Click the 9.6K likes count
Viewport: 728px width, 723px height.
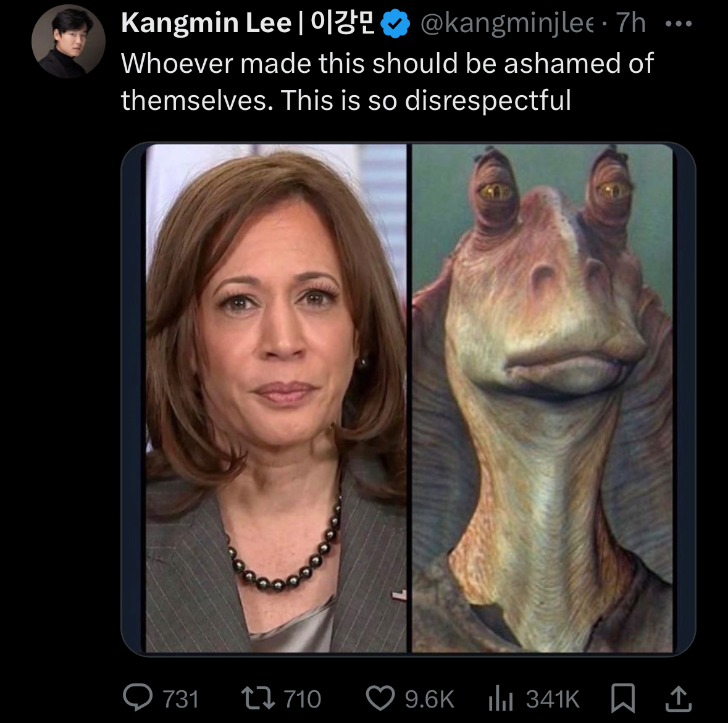pyautogui.click(x=429, y=699)
